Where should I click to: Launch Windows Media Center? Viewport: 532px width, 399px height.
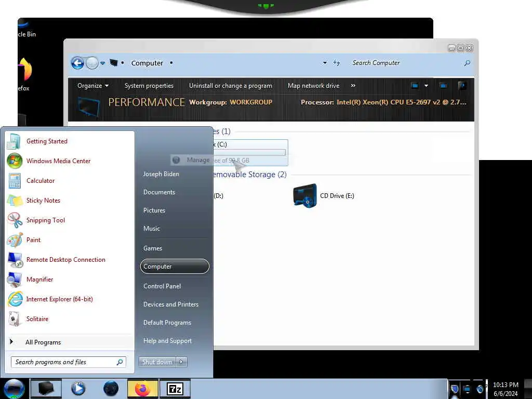58,161
